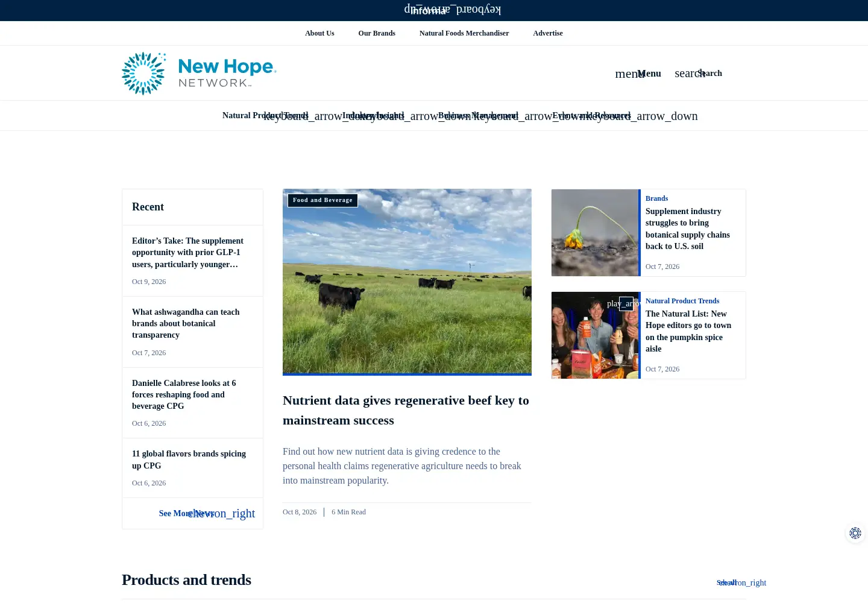Open the Our Brands menu item
Image resolution: width=868 pixels, height=603 pixels.
tap(377, 33)
